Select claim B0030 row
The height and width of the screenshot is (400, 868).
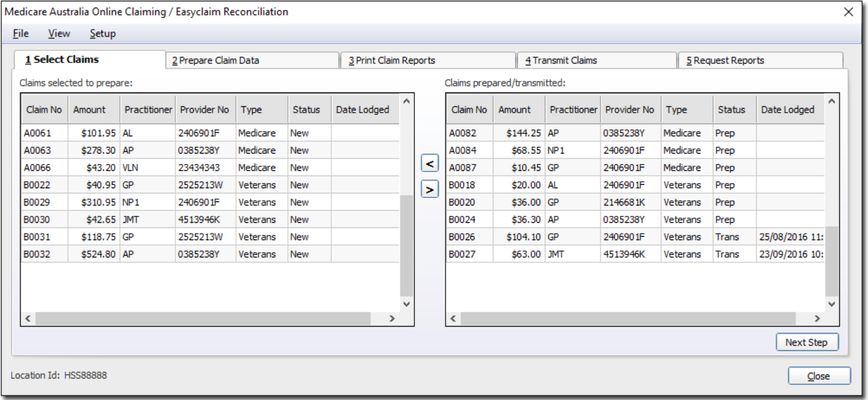tap(210, 219)
